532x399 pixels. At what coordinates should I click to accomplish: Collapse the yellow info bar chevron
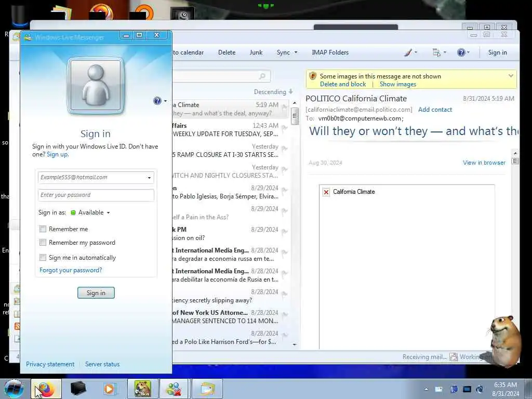[x=511, y=76]
